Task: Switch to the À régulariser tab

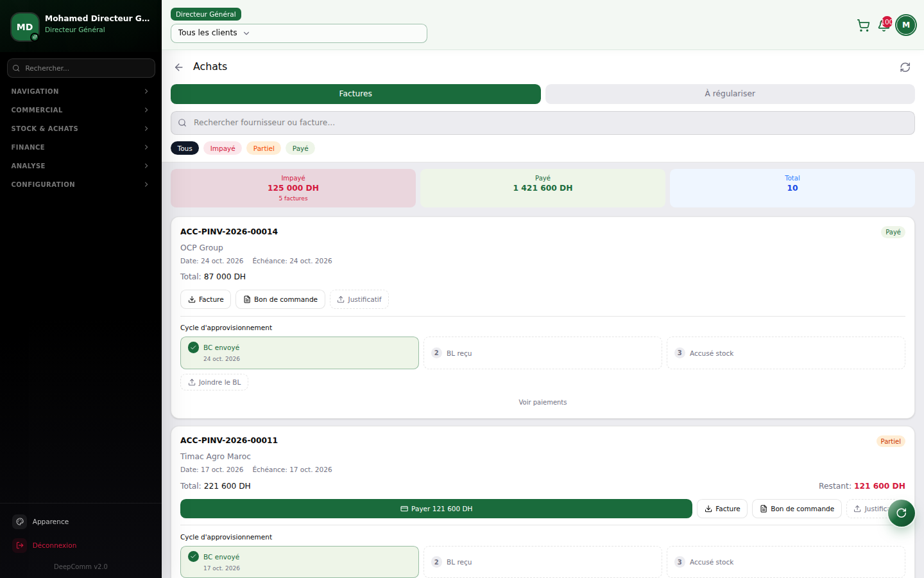Action: [x=730, y=94]
